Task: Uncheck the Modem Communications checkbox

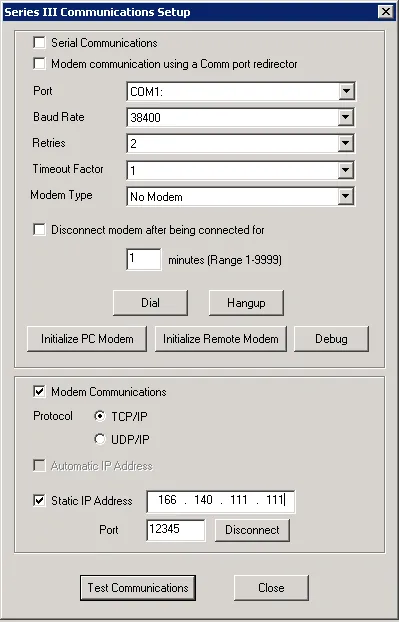Action: 39,392
